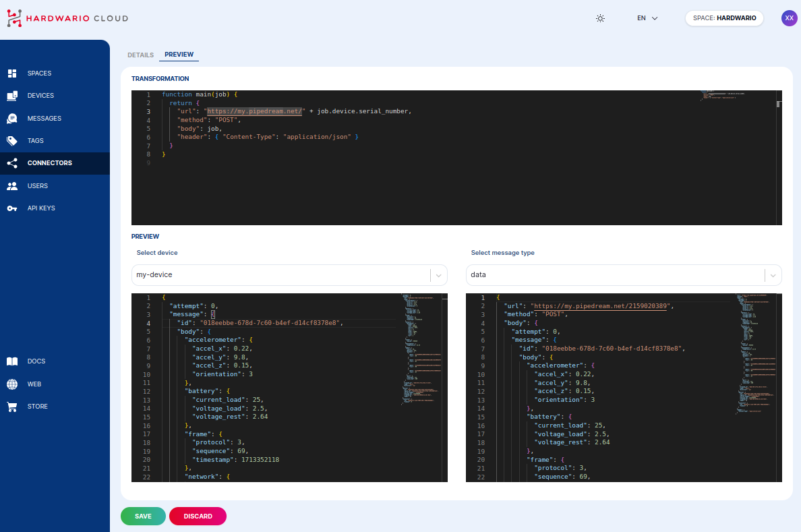
Task: Click the Space: HARDWARIO selector button
Action: pyautogui.click(x=724, y=18)
